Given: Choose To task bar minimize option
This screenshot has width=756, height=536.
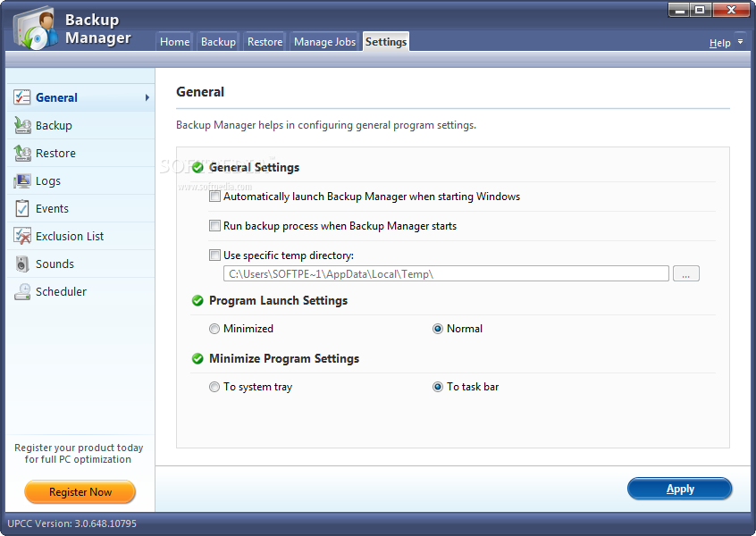Looking at the screenshot, I should (x=437, y=387).
